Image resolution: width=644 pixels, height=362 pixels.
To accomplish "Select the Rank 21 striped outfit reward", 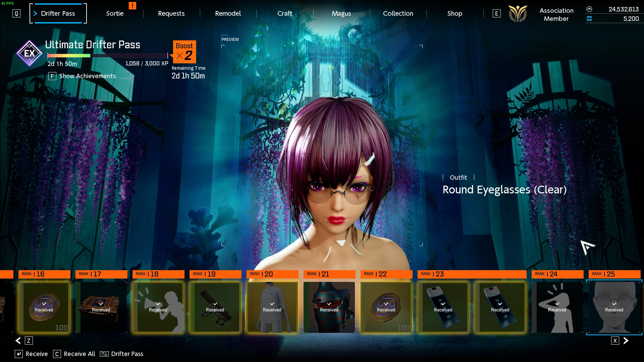I will pos(329,307).
